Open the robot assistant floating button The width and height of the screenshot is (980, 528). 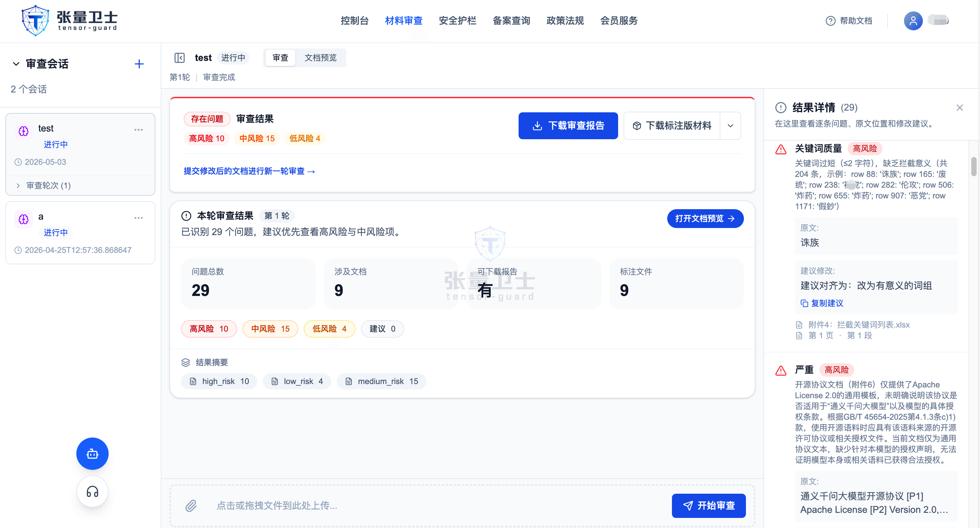[92, 453]
